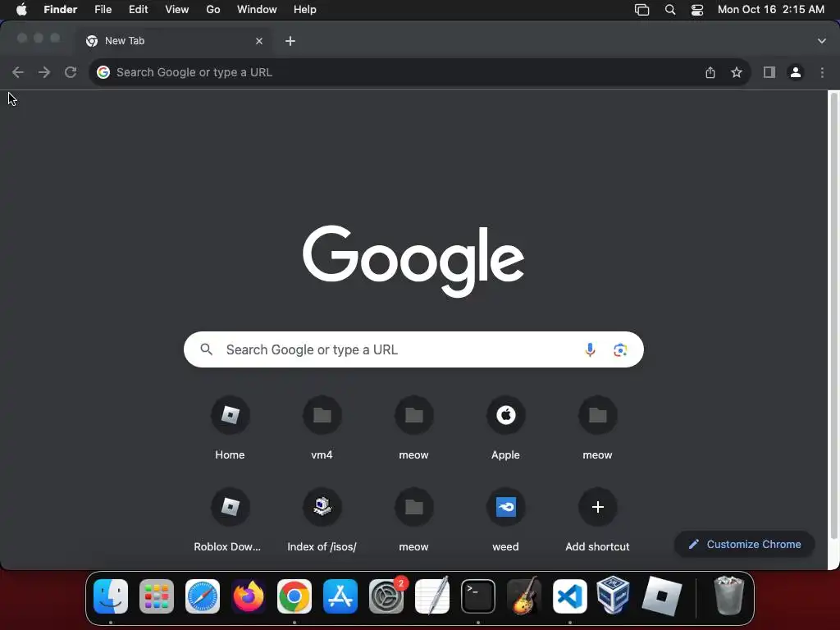Open the weed shortcut

pos(505,520)
